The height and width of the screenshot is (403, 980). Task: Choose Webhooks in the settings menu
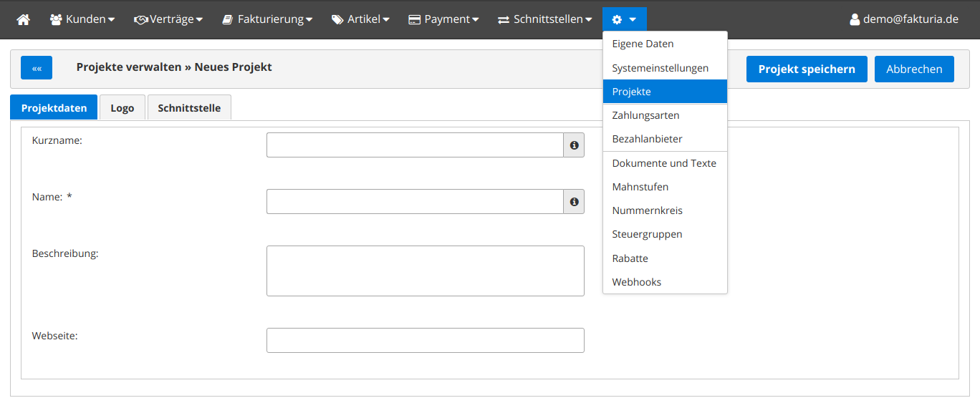pos(636,282)
